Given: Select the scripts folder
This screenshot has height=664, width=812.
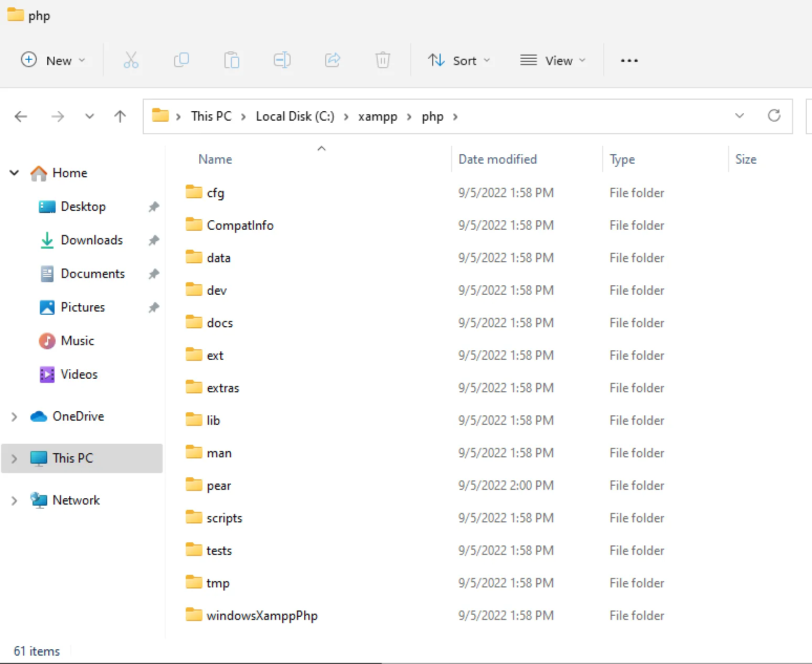Looking at the screenshot, I should (225, 518).
